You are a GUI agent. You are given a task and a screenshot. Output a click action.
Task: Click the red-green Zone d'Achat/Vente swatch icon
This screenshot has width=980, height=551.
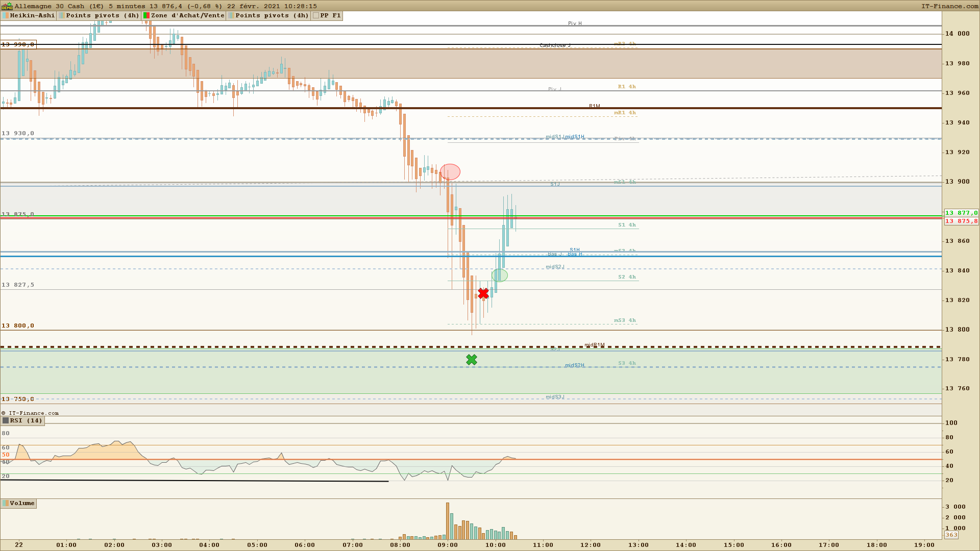coord(146,15)
